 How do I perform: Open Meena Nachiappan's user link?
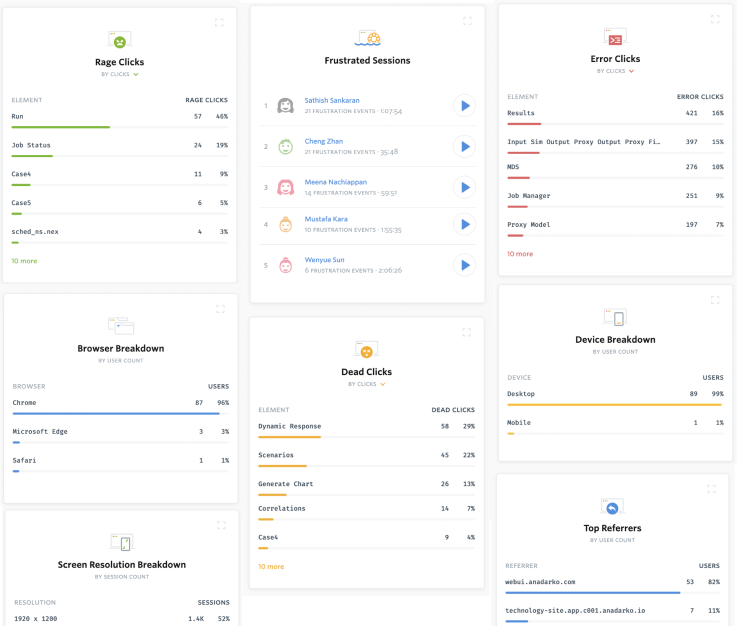[x=336, y=182]
